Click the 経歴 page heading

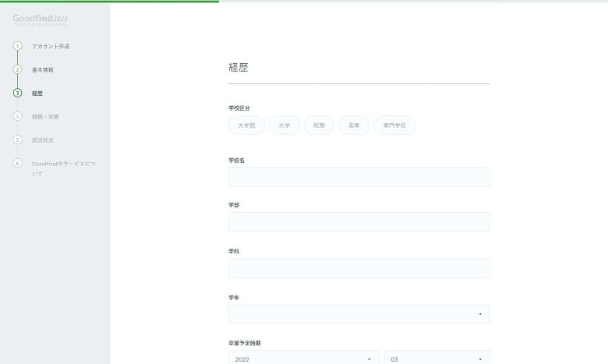coord(238,68)
